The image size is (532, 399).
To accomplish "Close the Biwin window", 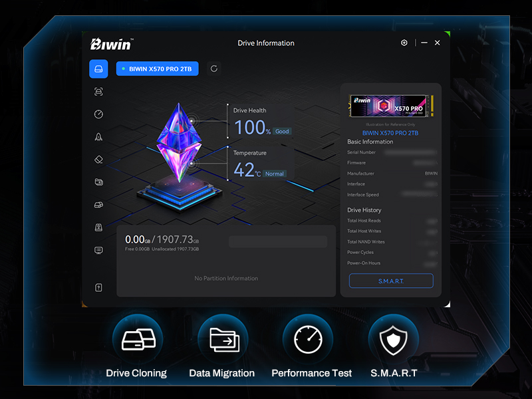I will (x=438, y=43).
